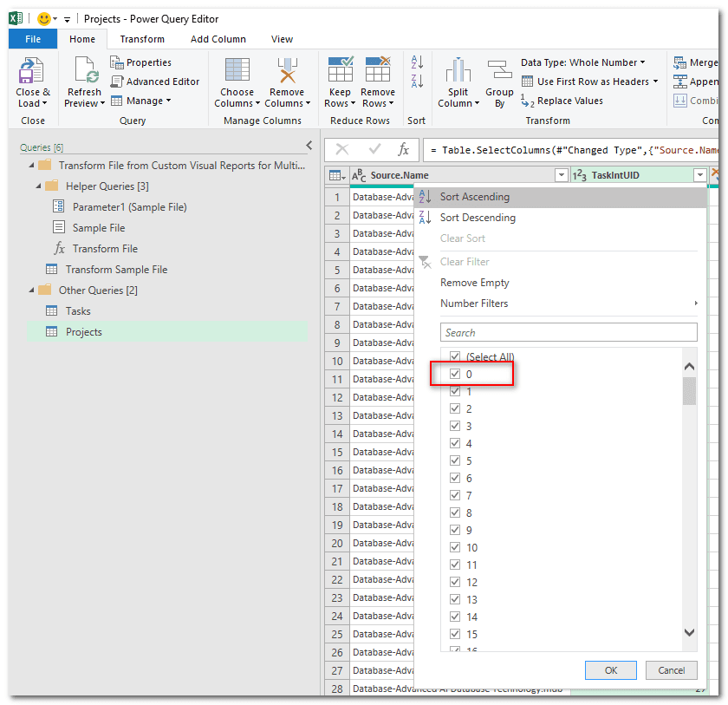Open the Number Filters submenu

[561, 304]
